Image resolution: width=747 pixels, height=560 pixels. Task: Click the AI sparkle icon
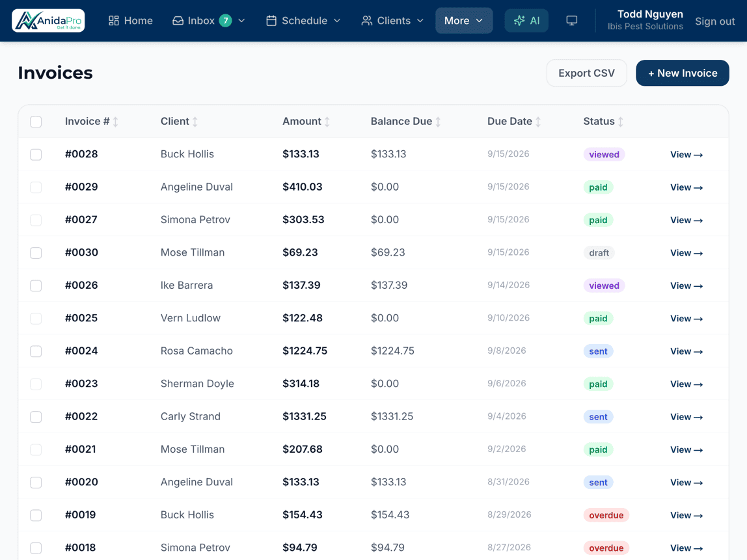point(519,20)
